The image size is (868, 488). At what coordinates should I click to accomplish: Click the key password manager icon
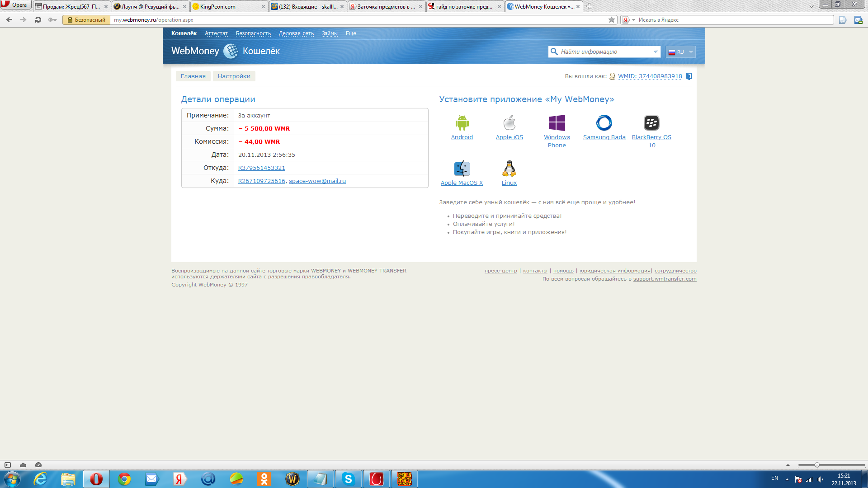[52, 20]
